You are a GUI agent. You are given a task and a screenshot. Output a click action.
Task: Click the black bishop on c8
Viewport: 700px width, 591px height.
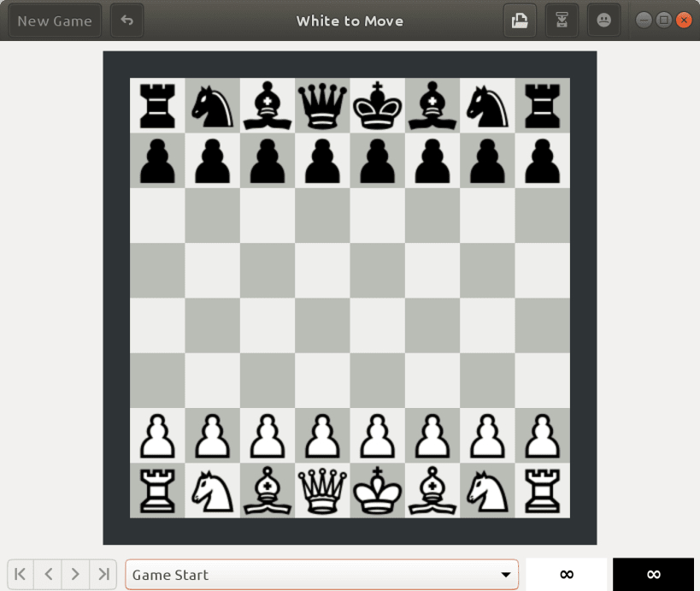268,105
